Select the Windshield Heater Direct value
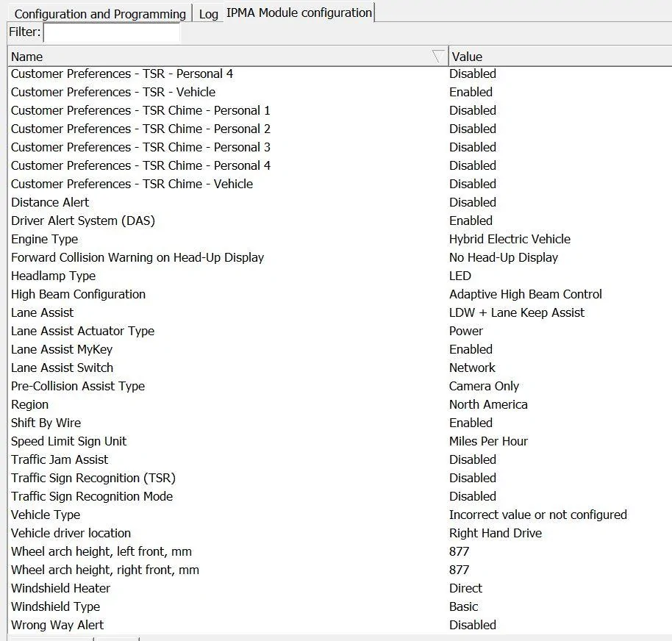 [x=465, y=588]
